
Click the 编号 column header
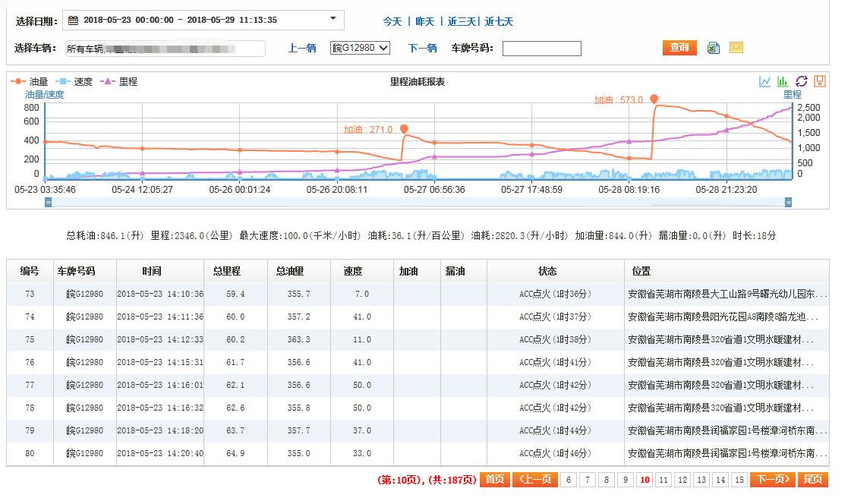30,271
